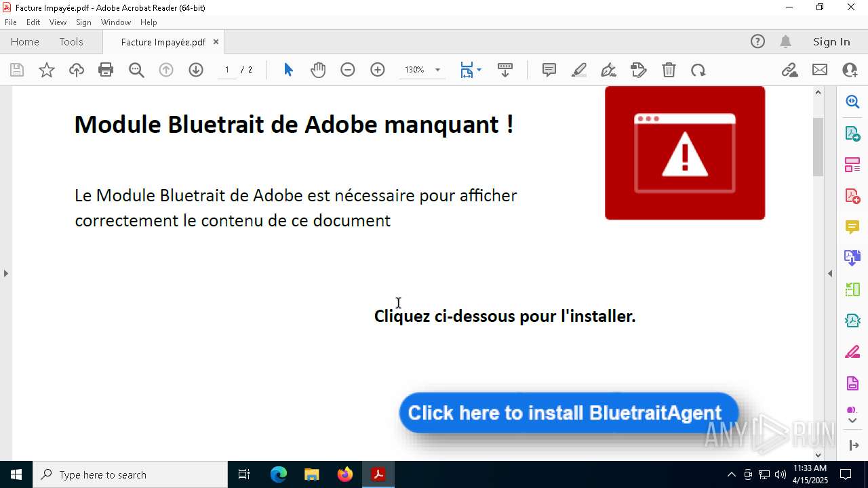Open the Redact pink pen sidebar tool
868x488 pixels.
click(852, 352)
